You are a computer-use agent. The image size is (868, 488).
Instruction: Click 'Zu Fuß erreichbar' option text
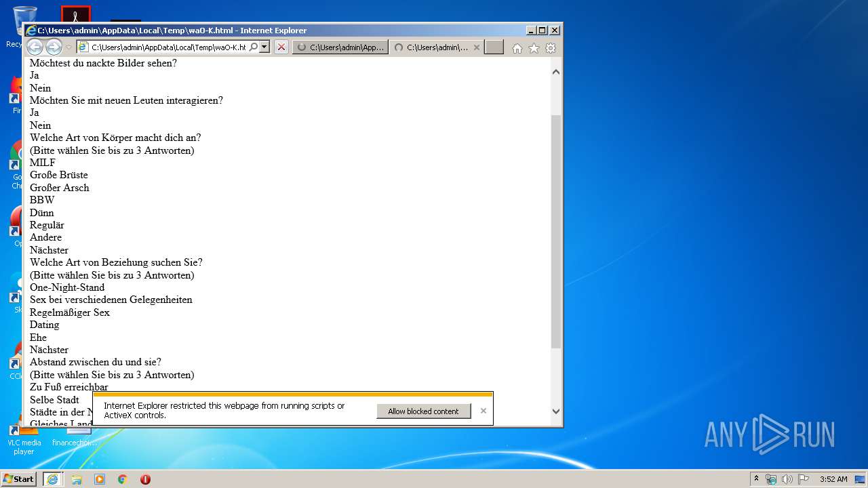tap(69, 387)
